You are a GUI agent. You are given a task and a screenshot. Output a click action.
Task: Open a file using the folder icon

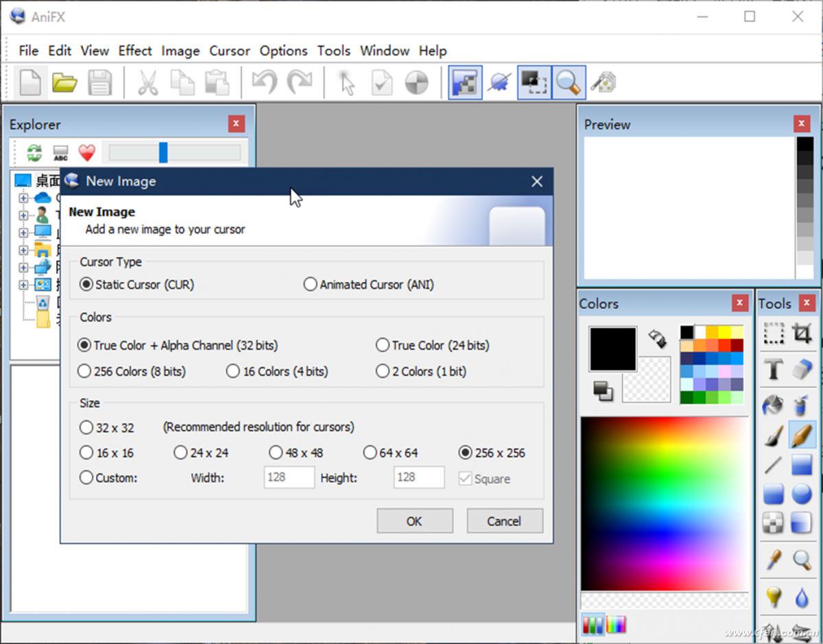click(64, 83)
